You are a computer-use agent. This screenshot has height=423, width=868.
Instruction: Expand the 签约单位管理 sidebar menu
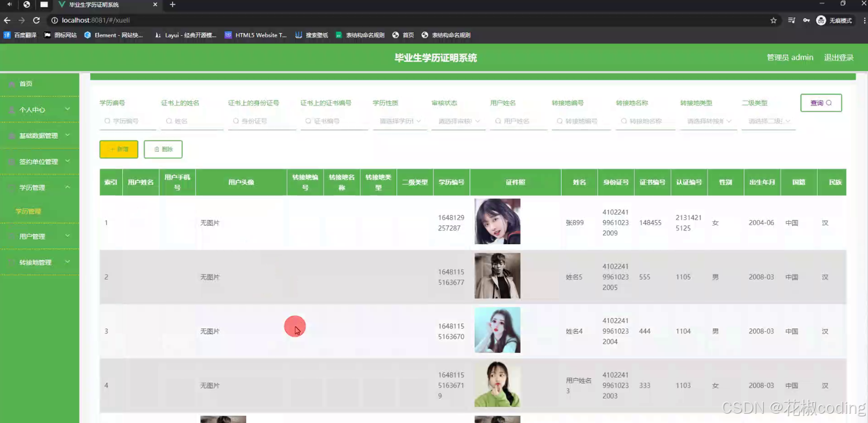click(40, 162)
